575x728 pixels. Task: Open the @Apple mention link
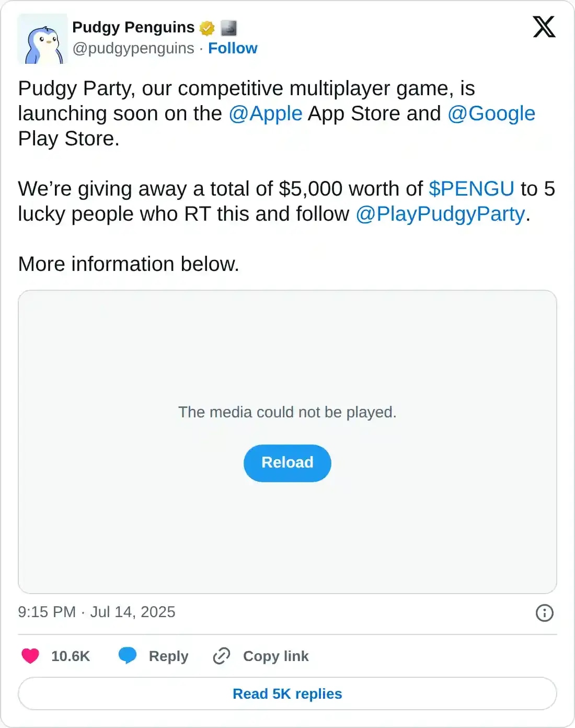tap(266, 113)
